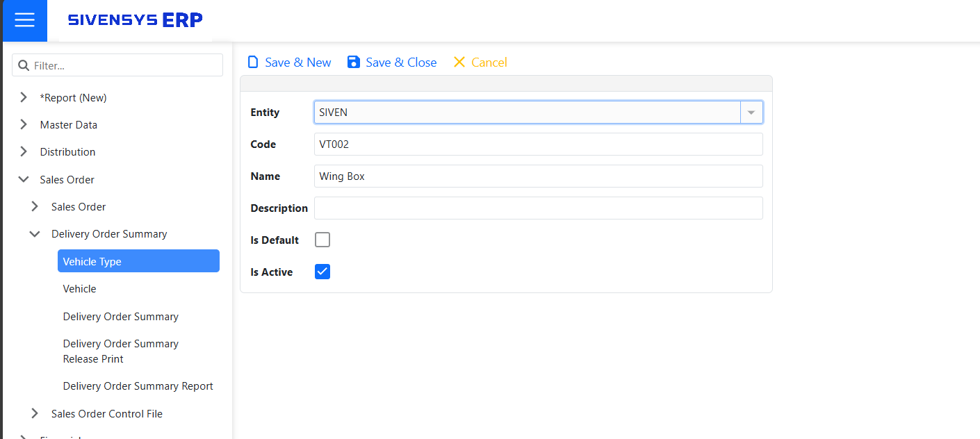Viewport: 980px width, 439px height.
Task: Click the Distribution label
Action: coord(67,152)
